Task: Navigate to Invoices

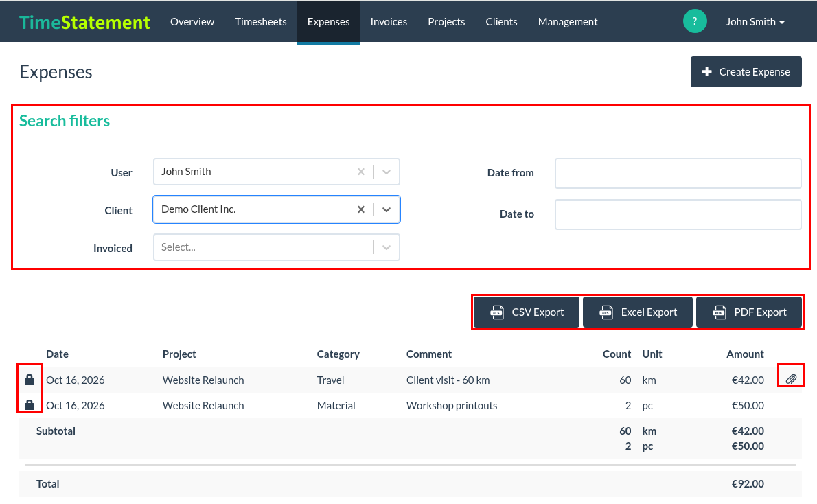Action: [x=389, y=22]
